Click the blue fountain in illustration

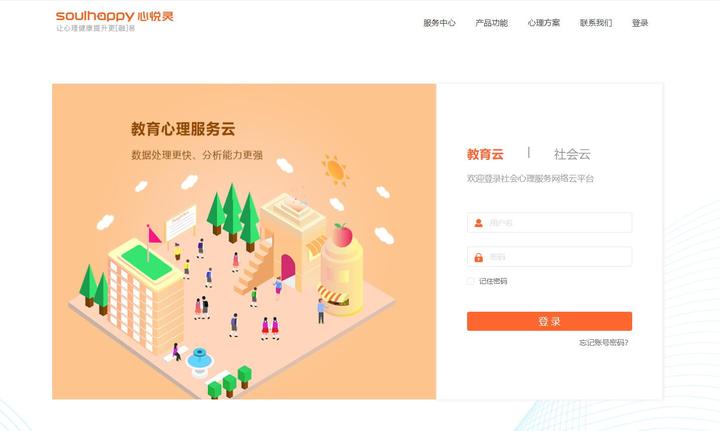click(199, 360)
